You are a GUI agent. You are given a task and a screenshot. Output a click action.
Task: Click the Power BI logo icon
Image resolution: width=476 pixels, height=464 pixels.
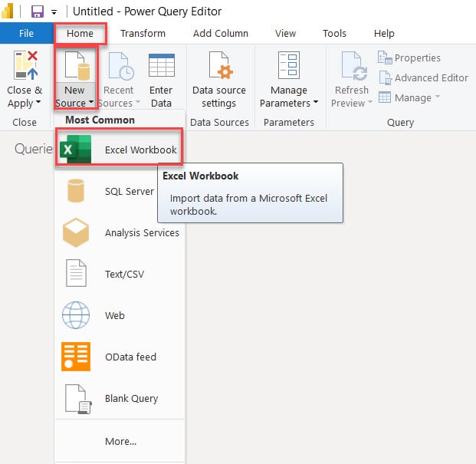8,11
